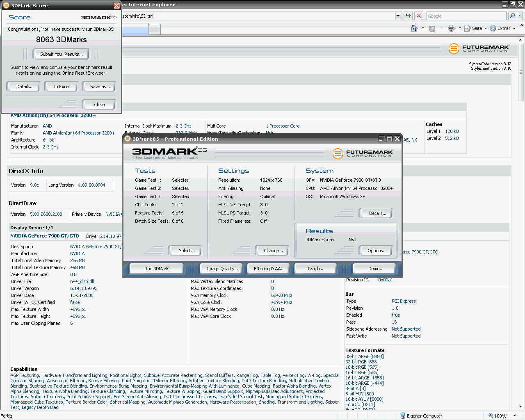Click the RSS feeds icon
This screenshot has width=525, height=420.
point(432,28)
